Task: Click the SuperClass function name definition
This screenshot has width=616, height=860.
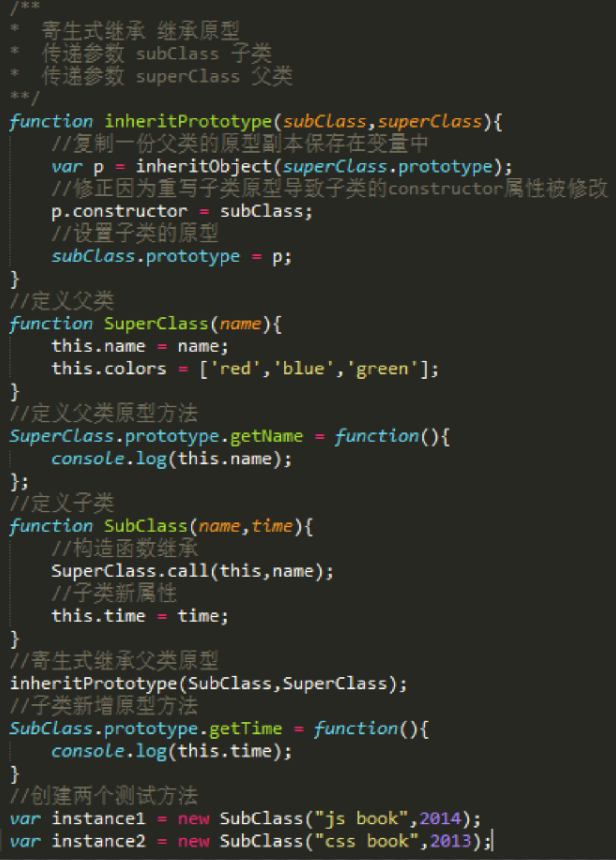Action: [x=156, y=324]
